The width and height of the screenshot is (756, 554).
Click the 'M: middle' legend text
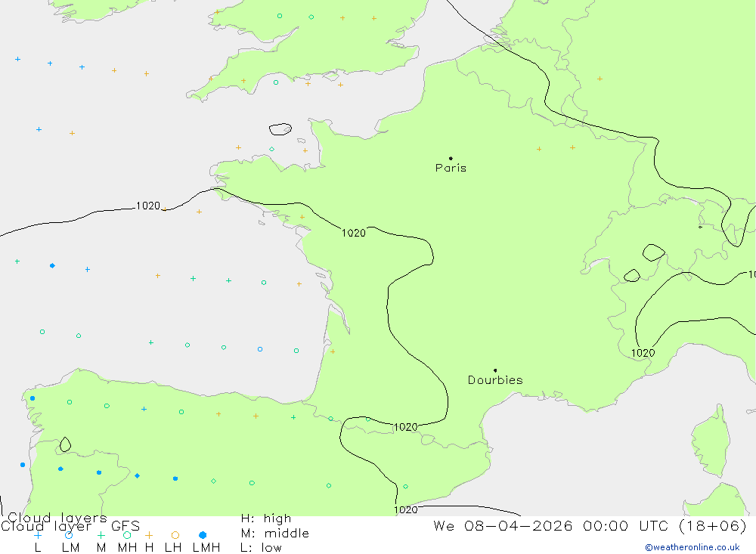pyautogui.click(x=275, y=534)
